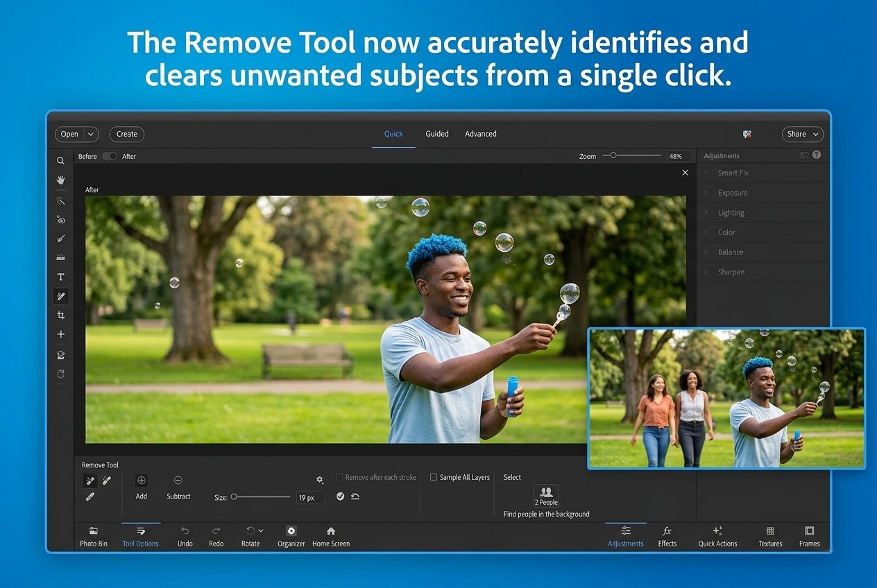Open the Quick Actions panel
This screenshot has width=877, height=588.
point(717,535)
